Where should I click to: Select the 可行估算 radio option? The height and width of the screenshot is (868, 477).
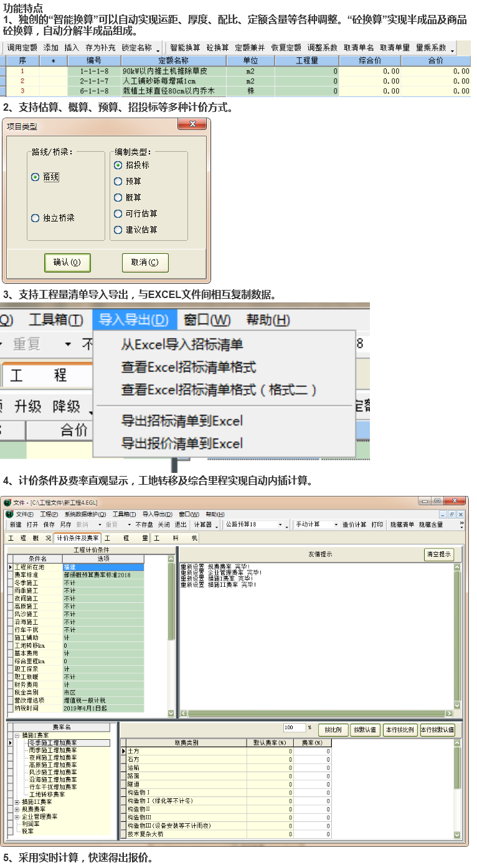118,214
